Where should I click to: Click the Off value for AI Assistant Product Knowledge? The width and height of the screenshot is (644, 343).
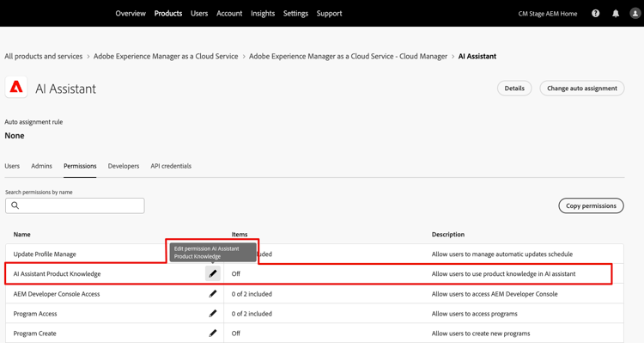point(236,274)
